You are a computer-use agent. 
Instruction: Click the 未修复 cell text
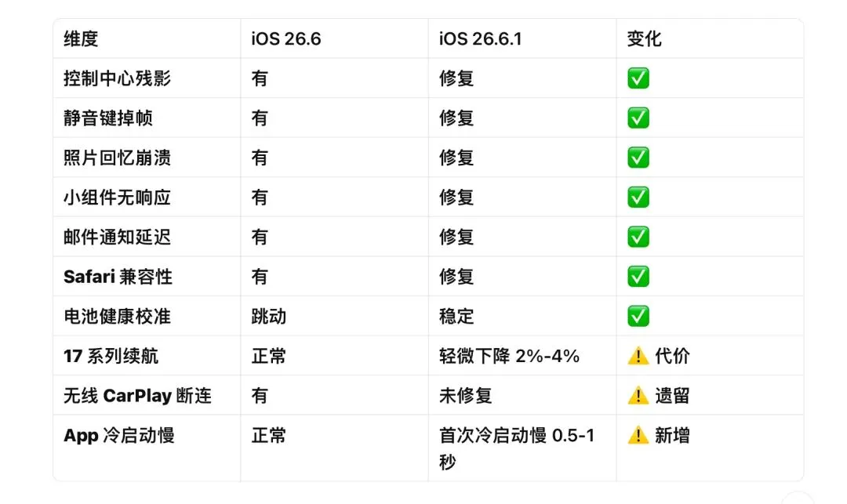[x=466, y=396]
